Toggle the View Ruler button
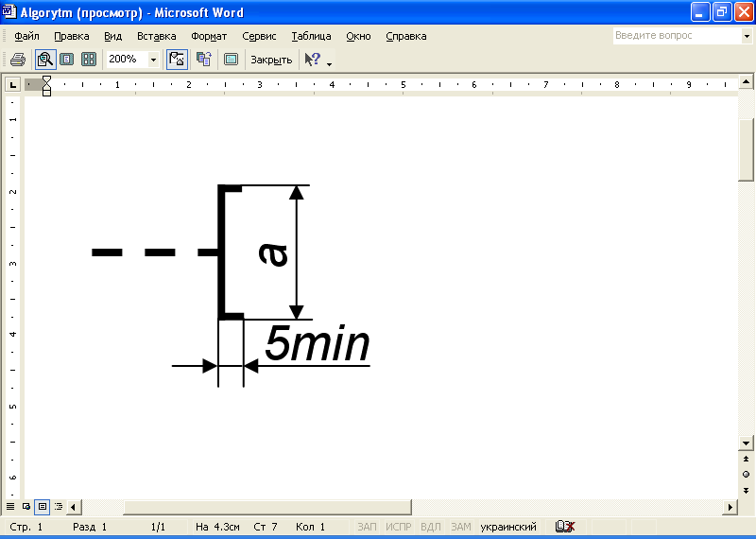Image resolution: width=756 pixels, height=539 pixels. 177,60
